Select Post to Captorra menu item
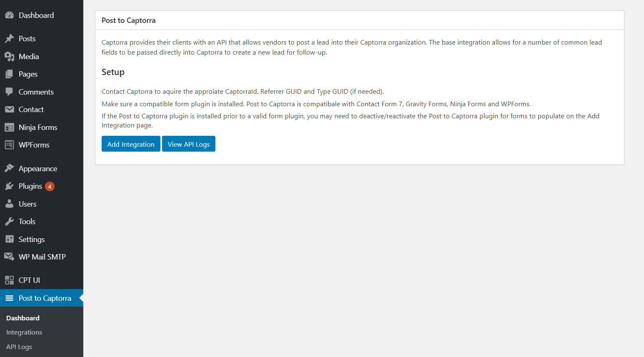This screenshot has height=357, width=644. tap(42, 298)
